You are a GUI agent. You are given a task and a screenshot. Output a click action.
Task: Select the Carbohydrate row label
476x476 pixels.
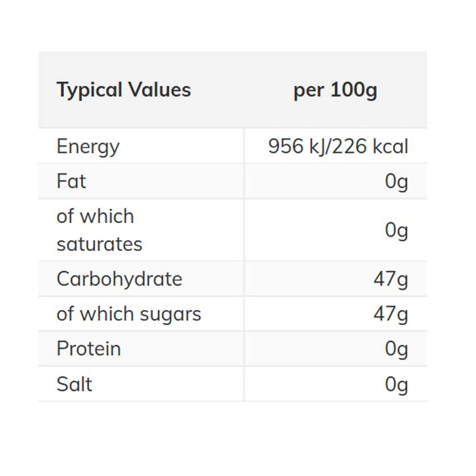pos(119,279)
